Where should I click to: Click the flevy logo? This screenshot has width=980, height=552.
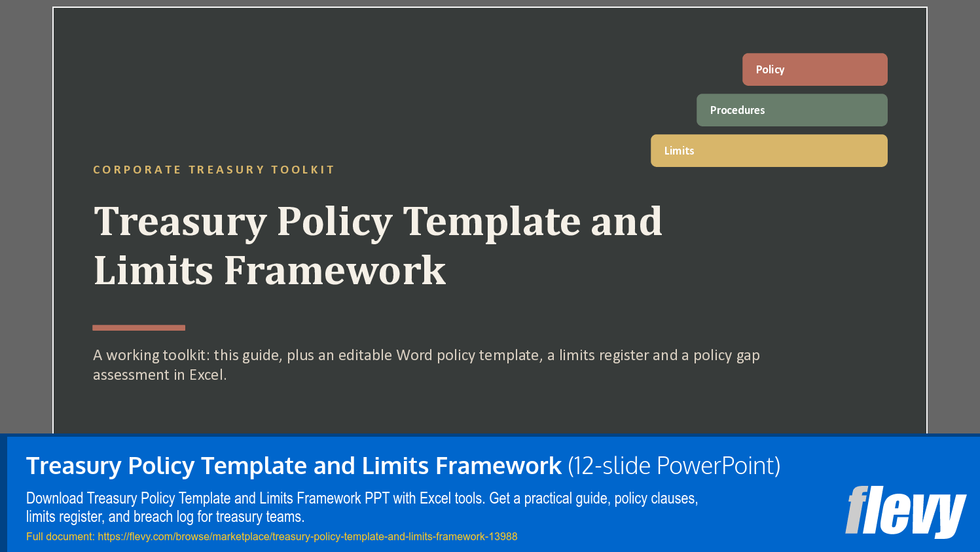tap(905, 511)
